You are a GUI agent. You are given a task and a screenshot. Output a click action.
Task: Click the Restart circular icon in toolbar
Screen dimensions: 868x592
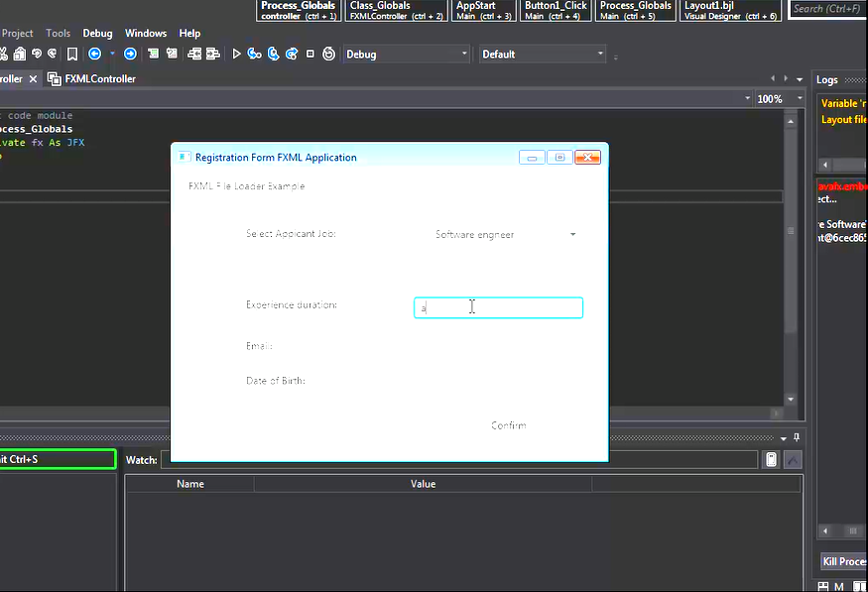(328, 55)
